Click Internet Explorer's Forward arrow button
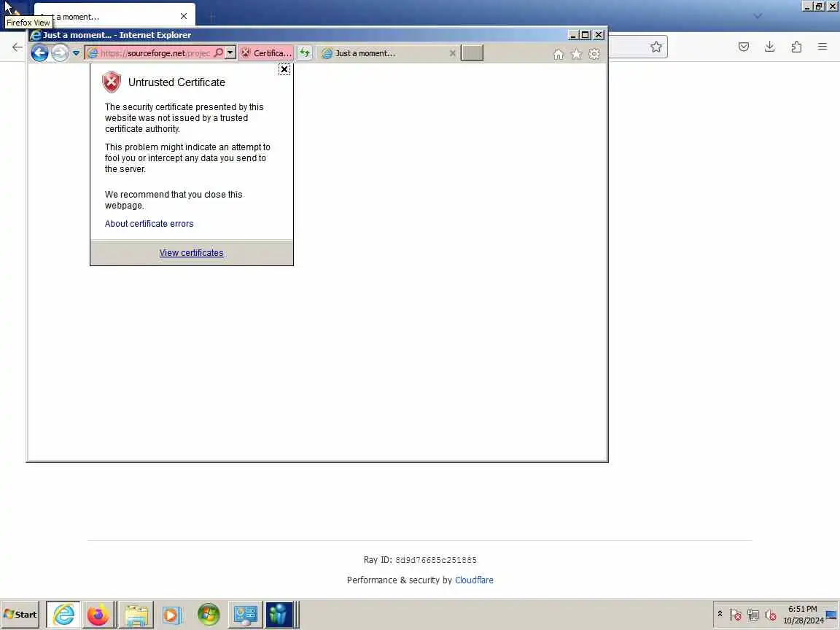Viewport: 840px width, 630px height. pyautogui.click(x=60, y=53)
